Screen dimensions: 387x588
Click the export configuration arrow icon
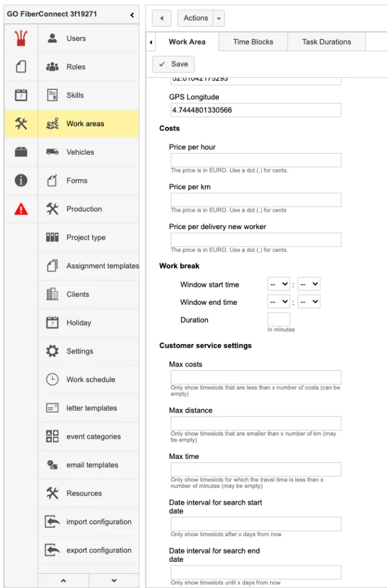[52, 550]
